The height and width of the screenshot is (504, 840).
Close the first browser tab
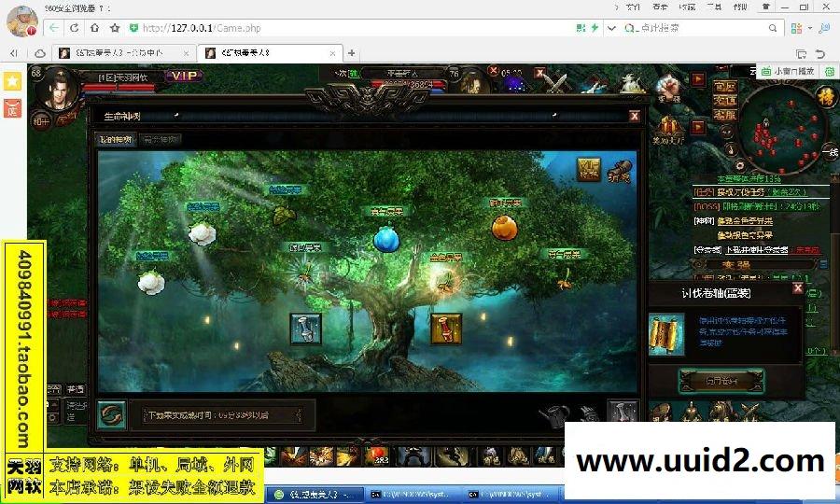186,53
